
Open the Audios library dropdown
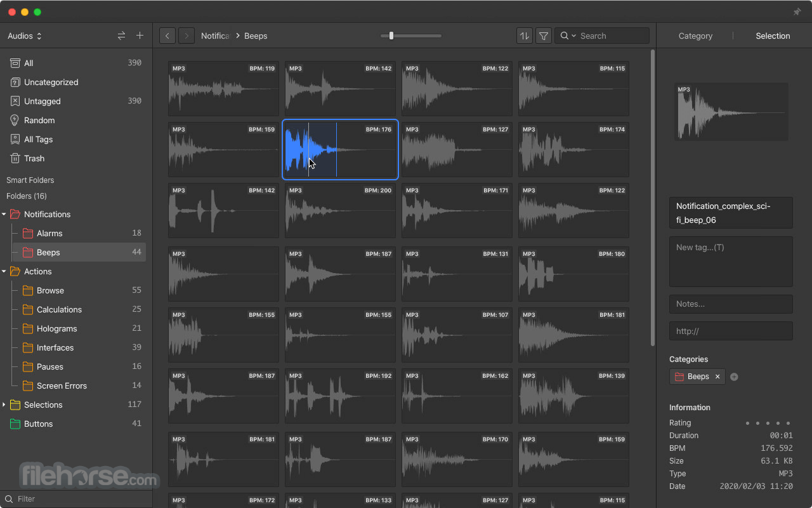[x=25, y=36]
